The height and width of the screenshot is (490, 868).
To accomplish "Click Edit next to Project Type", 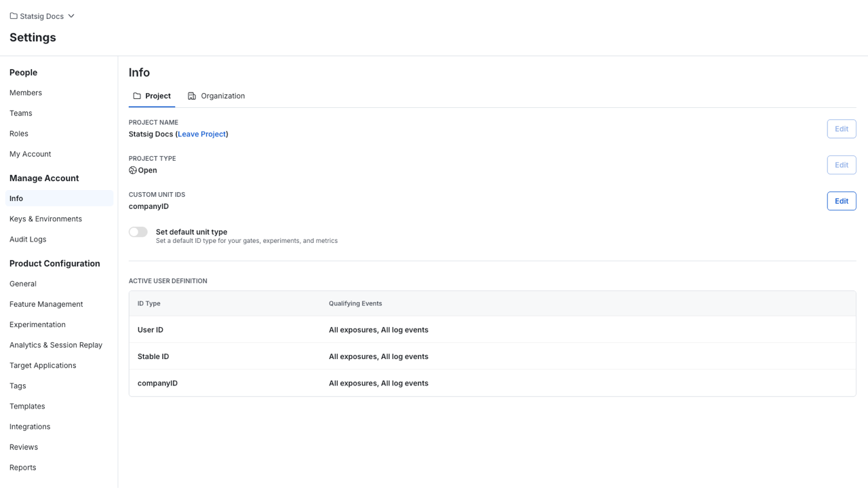I will (x=841, y=164).
